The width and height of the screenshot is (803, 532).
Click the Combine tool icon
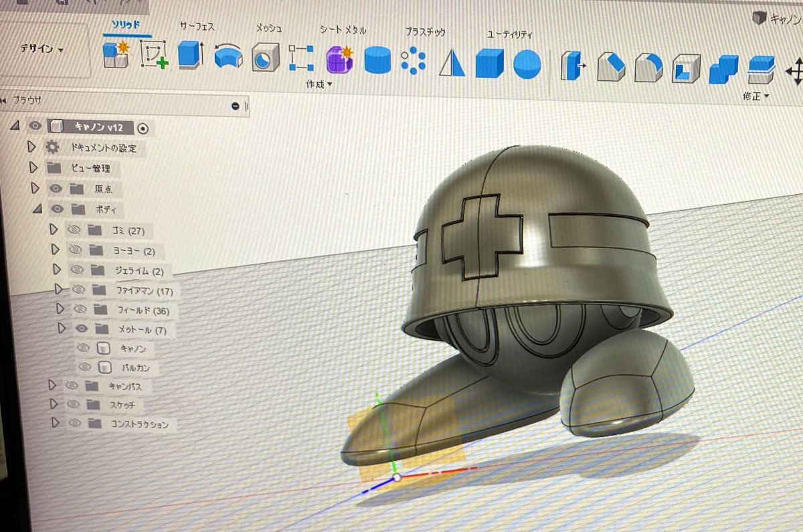(723, 70)
